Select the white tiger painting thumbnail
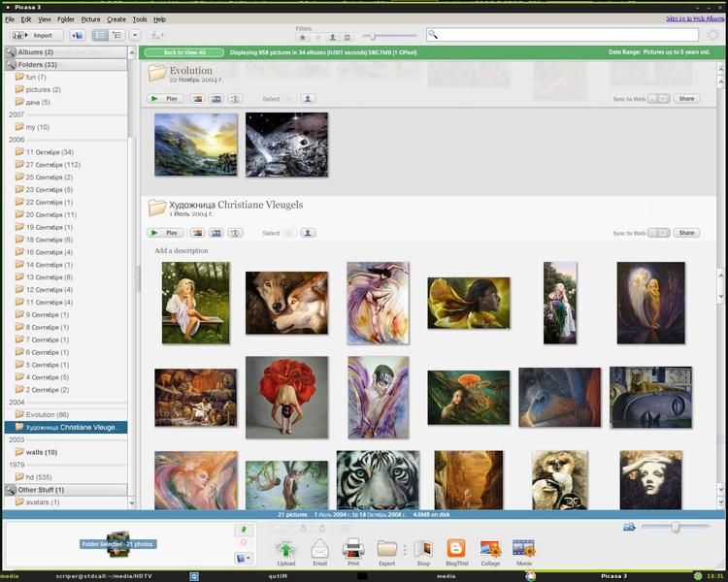 pyautogui.click(x=378, y=480)
